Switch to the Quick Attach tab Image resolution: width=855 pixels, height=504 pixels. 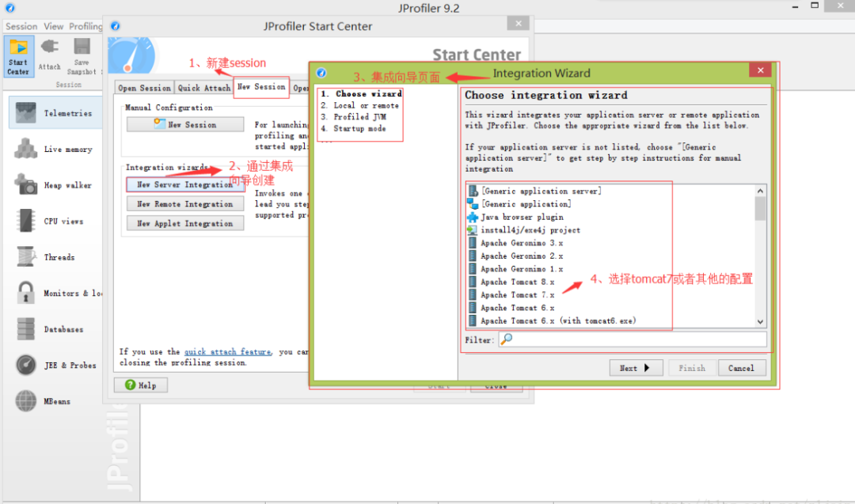[x=204, y=88]
